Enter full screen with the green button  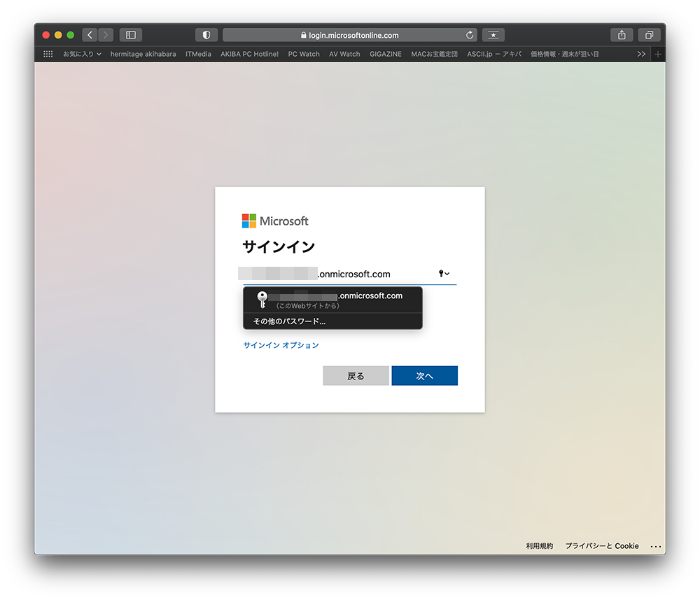pos(71,35)
